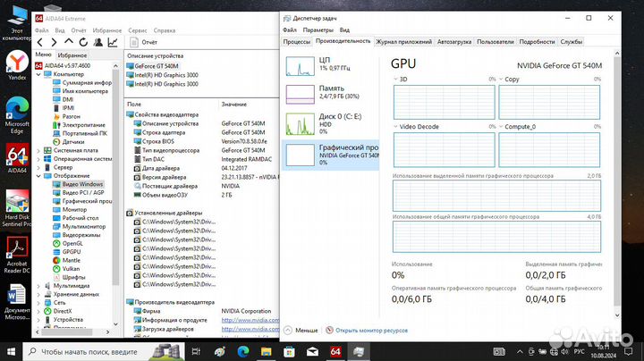Viewport: 644px width, 361px height.
Task: Open the Hard Disk Sentinel desktop icon
Action: pos(17,208)
